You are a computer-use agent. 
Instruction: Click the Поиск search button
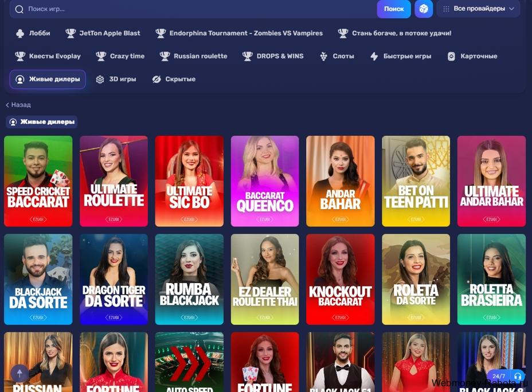(x=394, y=9)
